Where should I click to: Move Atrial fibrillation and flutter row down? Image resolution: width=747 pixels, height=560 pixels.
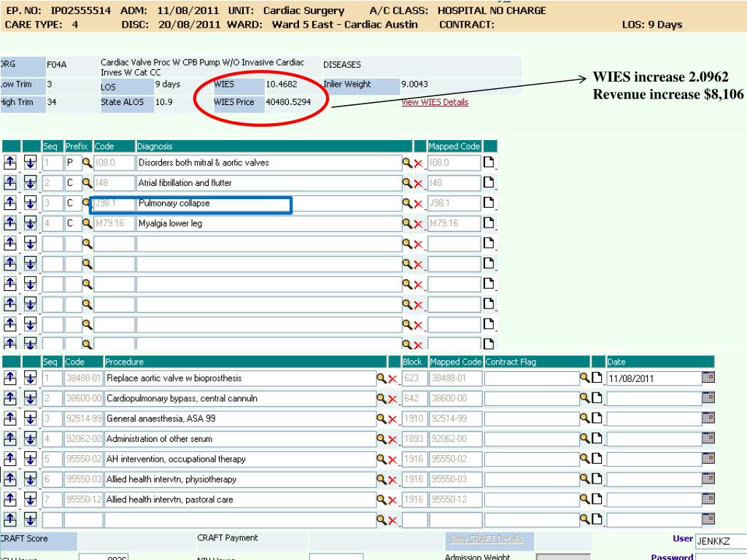[x=30, y=183]
